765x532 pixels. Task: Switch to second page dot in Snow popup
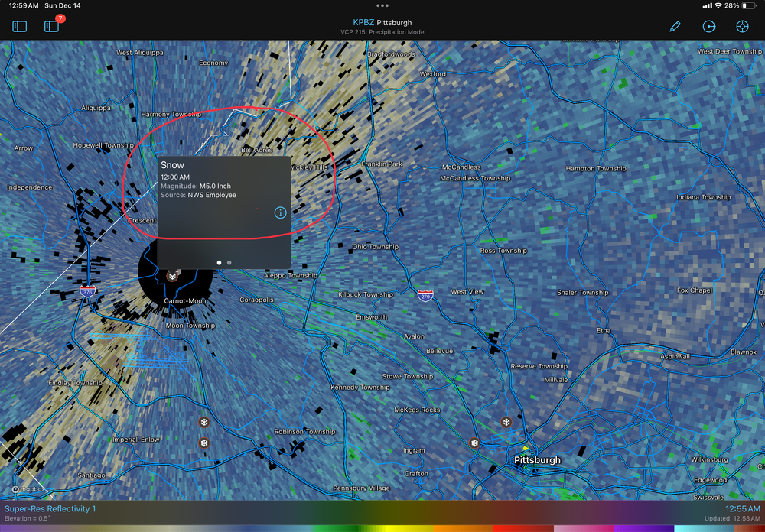tap(229, 262)
